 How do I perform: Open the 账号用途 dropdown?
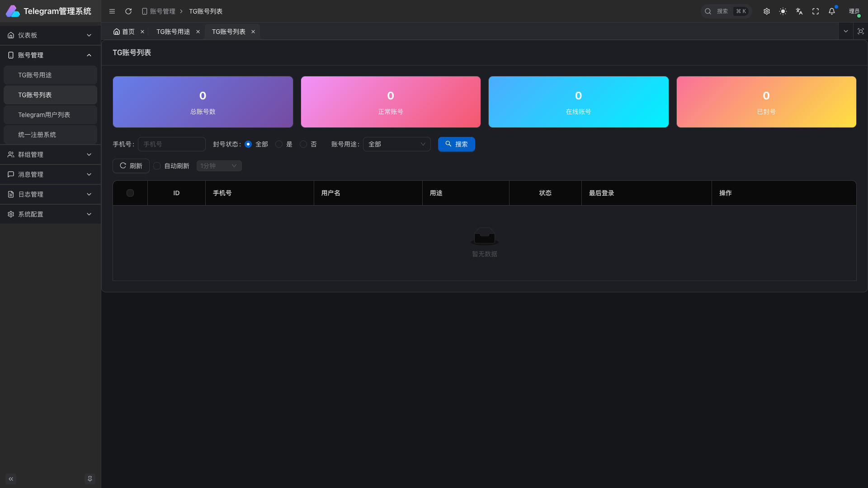pyautogui.click(x=396, y=144)
